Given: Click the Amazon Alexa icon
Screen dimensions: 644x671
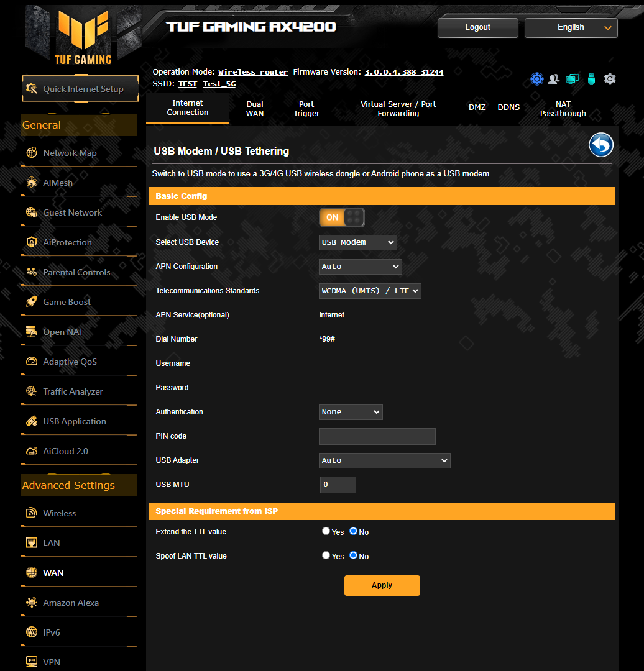Looking at the screenshot, I should click(32, 603).
